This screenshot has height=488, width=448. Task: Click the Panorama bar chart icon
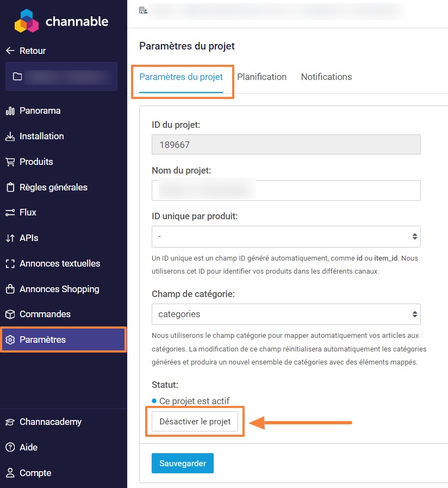point(10,111)
